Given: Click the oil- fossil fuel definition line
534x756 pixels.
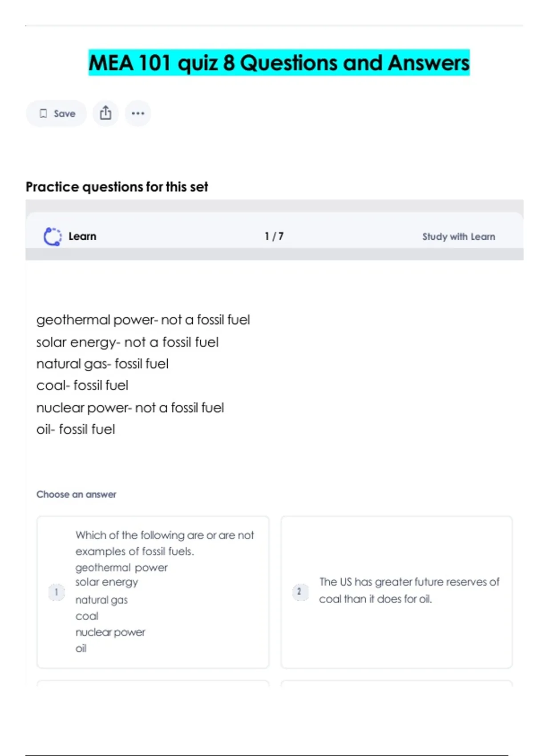Looking at the screenshot, I should 76,429.
